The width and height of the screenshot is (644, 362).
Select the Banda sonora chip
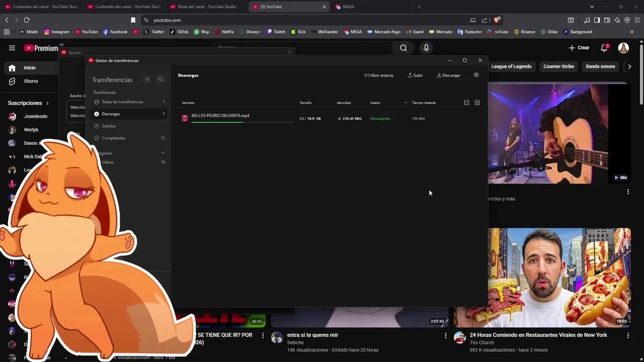[600, 66]
